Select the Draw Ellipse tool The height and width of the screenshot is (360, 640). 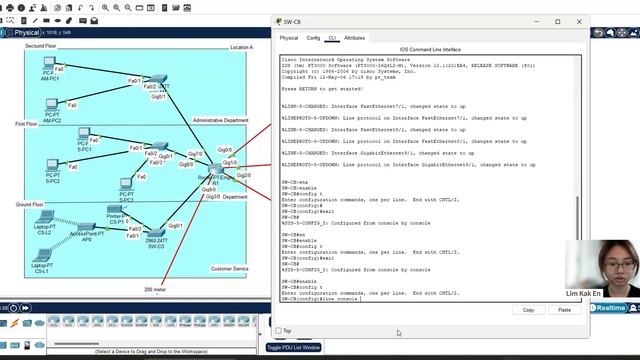click(x=58, y=20)
